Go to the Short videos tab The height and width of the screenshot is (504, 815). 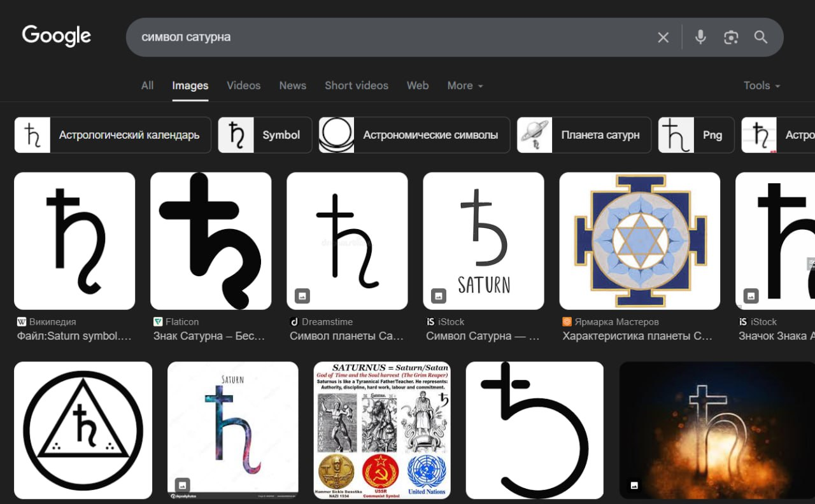tap(356, 85)
